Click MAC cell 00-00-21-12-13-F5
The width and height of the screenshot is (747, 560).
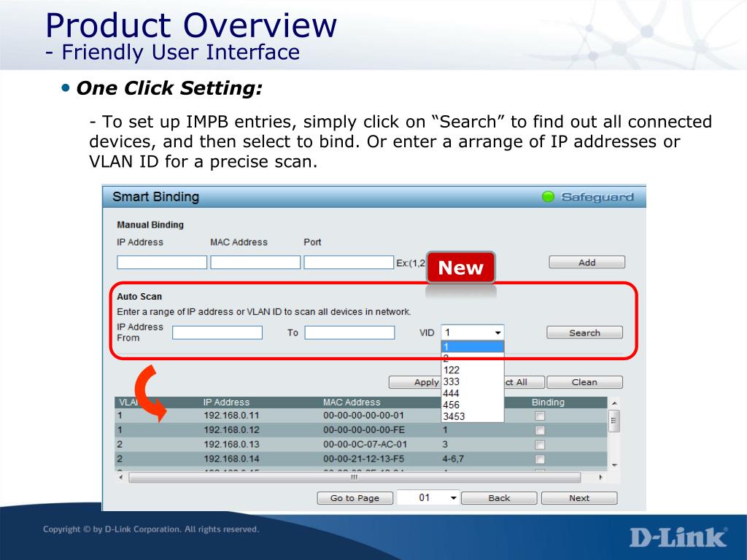coord(363,459)
